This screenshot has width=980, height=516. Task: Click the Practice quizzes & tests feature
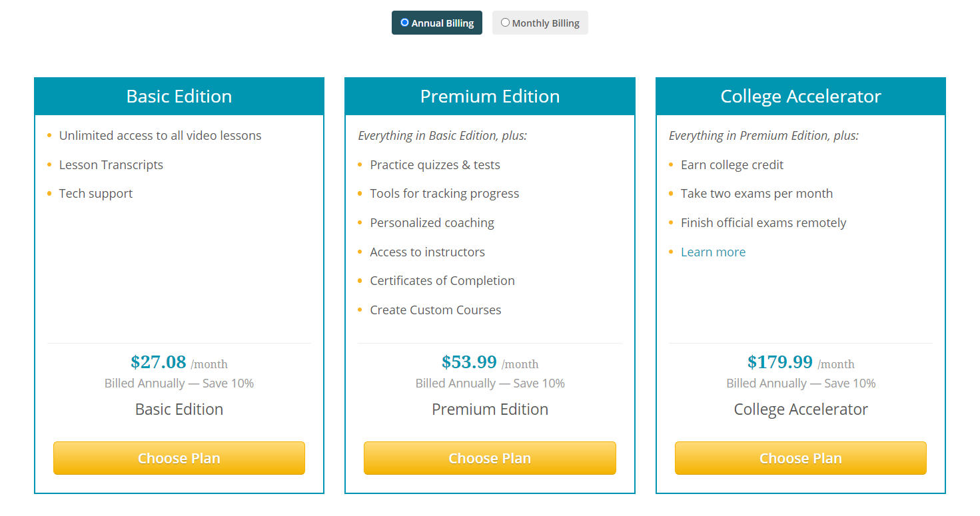click(435, 165)
